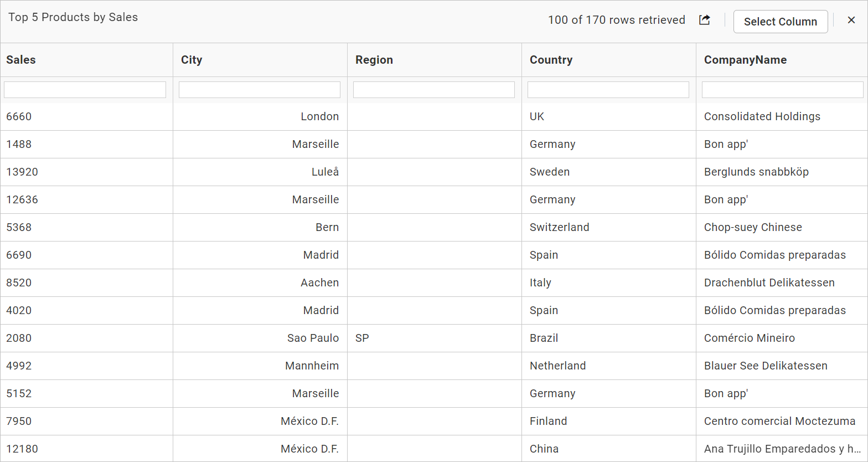The height and width of the screenshot is (462, 868).
Task: Click the Luleå city cell
Action: (325, 172)
